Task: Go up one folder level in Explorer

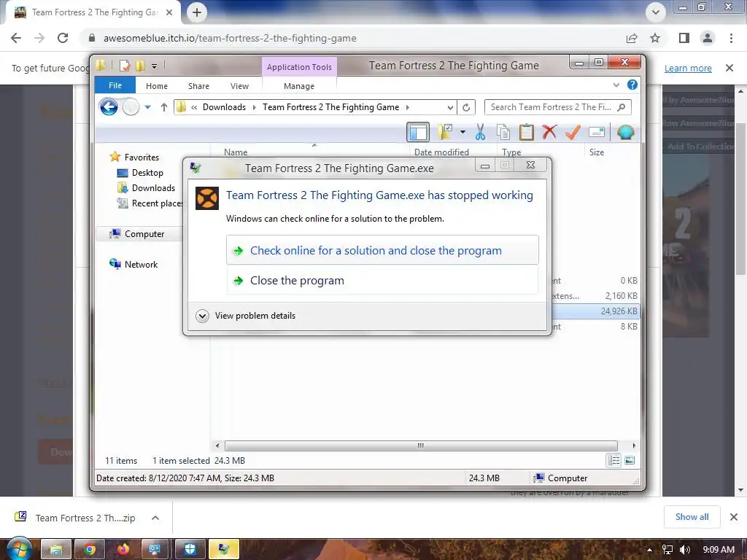Action: coord(164,107)
